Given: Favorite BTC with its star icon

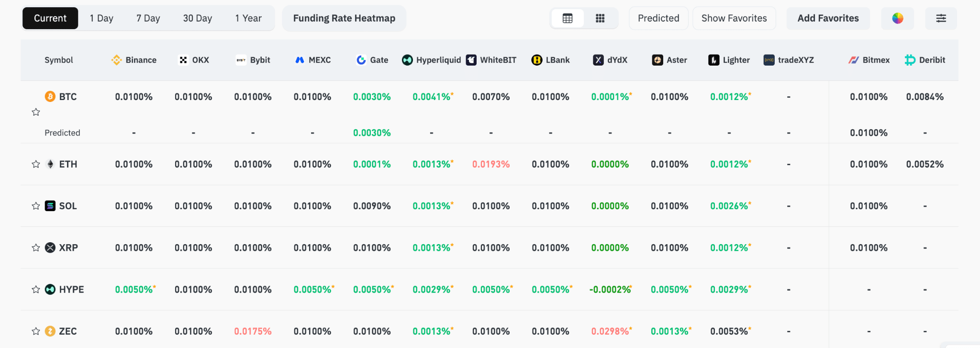Looking at the screenshot, I should 36,112.
